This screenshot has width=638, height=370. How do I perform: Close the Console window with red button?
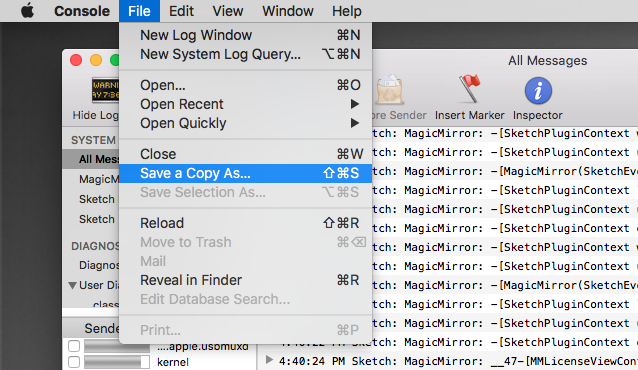(x=76, y=60)
